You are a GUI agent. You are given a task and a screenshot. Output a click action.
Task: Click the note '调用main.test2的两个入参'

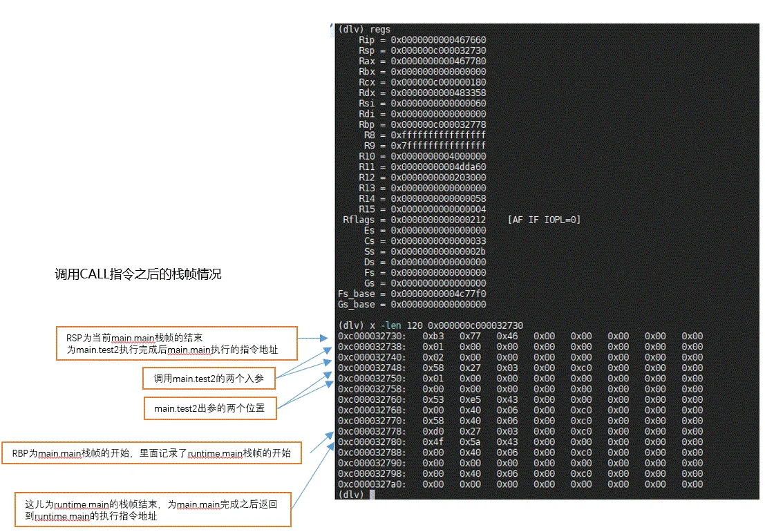209,379
